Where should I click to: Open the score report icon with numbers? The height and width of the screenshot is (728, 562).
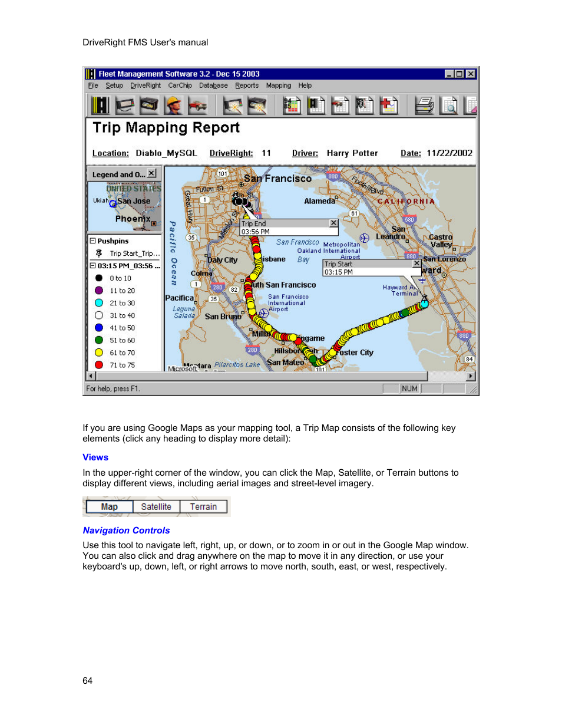(x=292, y=105)
